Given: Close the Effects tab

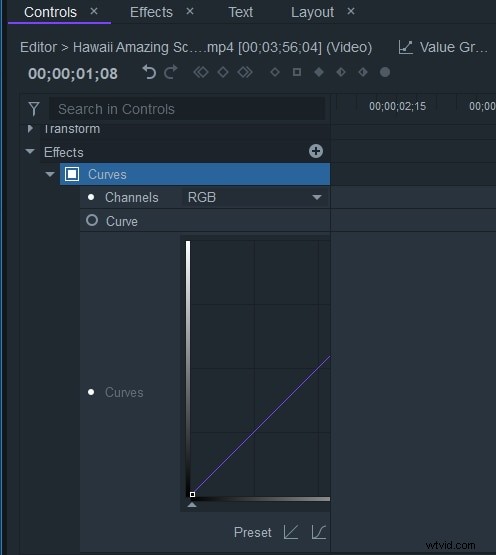Looking at the screenshot, I should point(190,11).
